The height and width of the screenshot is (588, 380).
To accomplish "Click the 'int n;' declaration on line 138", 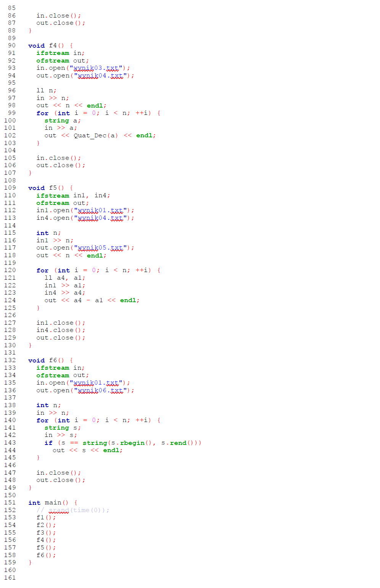I will point(48,405).
